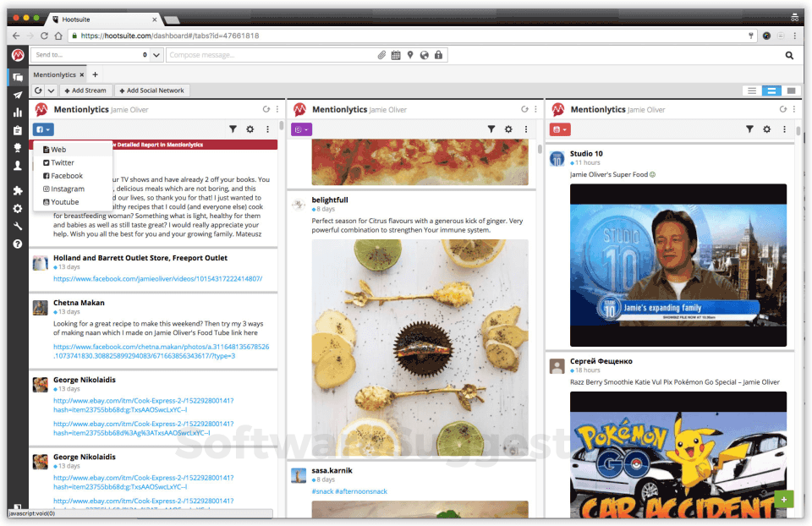Viewport: 812px width, 526px height.
Task: Filter the middle Mentionlytics stream
Action: tap(491, 129)
